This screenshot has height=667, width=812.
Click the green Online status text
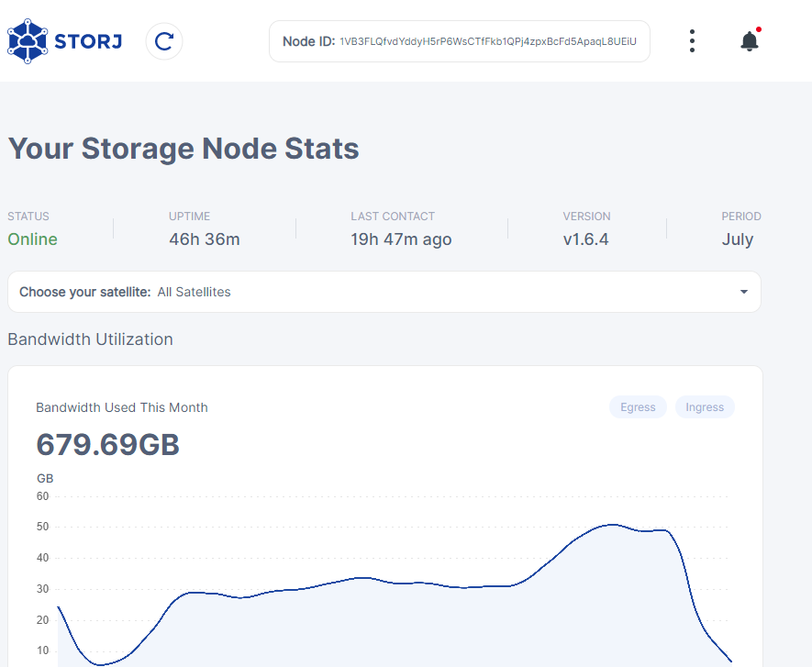[33, 239]
